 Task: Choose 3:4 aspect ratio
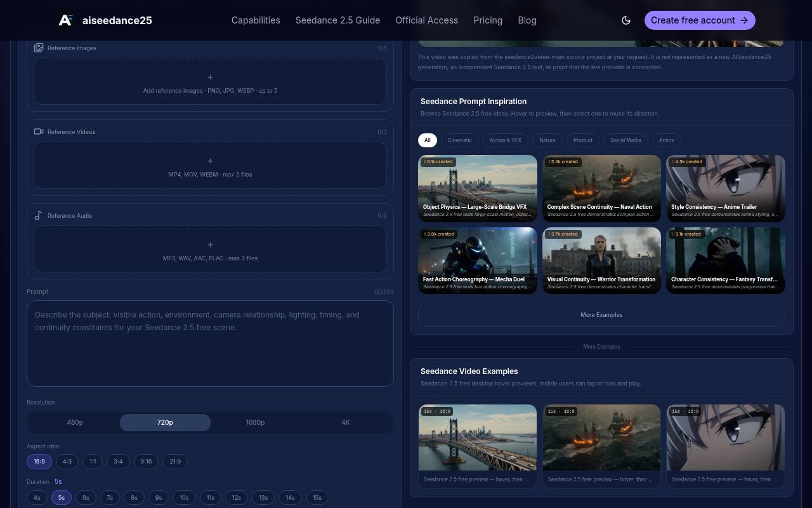click(x=118, y=462)
